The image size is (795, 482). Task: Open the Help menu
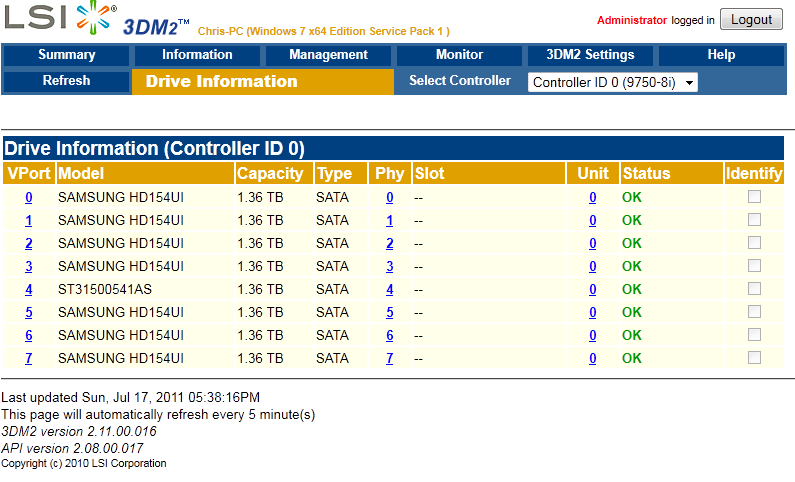[x=721, y=55]
